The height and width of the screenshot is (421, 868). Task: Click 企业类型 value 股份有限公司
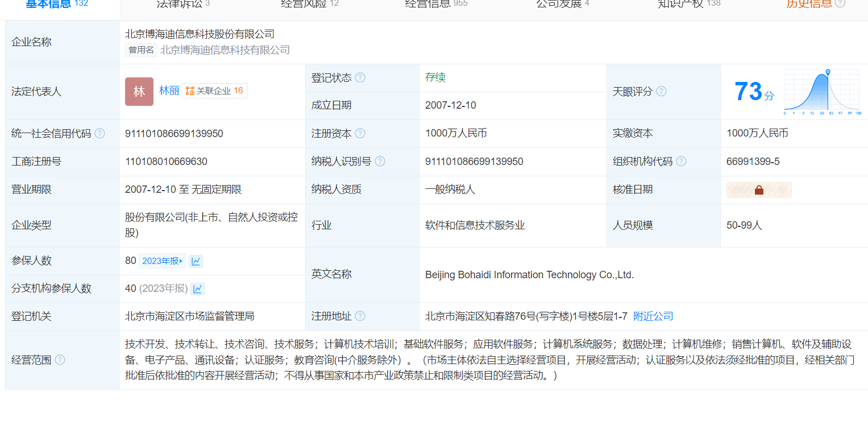[x=211, y=225]
